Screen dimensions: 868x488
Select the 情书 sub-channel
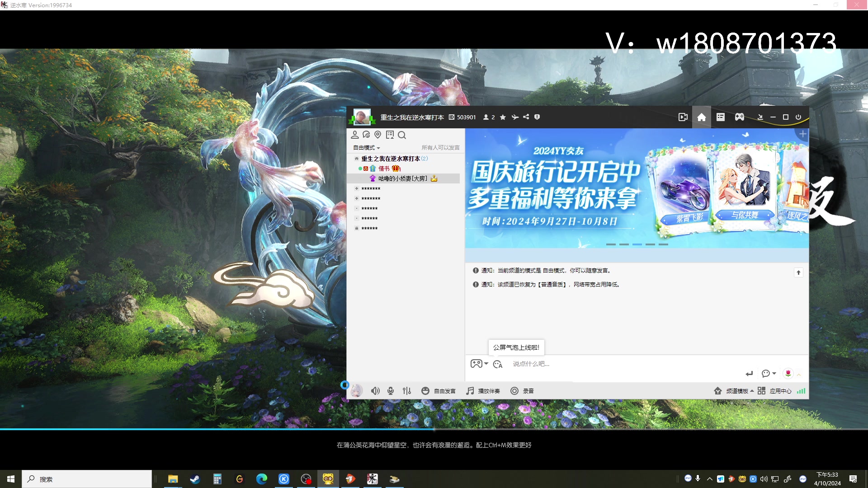[x=384, y=169]
